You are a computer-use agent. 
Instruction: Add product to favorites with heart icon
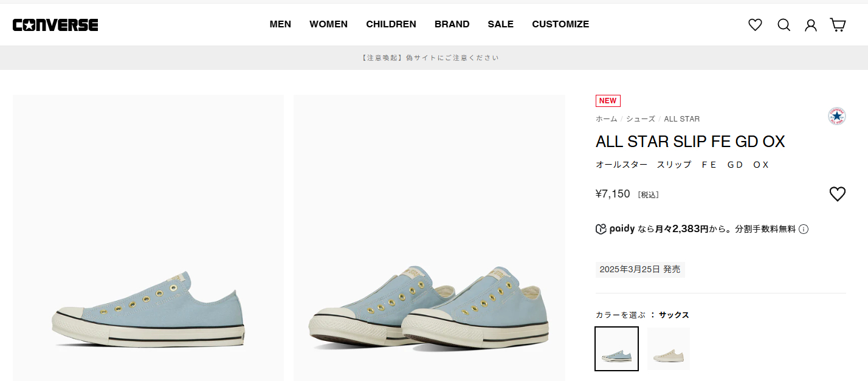pos(838,194)
